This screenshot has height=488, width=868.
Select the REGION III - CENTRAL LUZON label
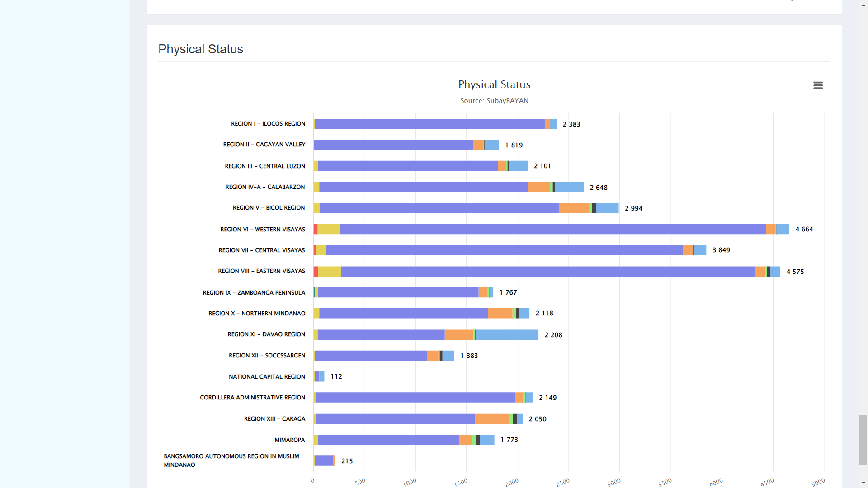[265, 166]
